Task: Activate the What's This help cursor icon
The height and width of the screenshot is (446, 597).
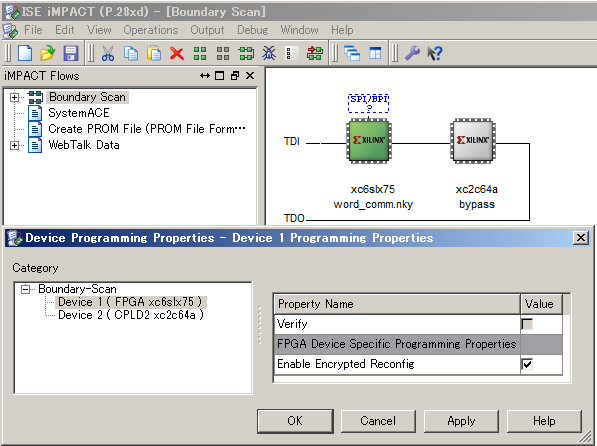Action: pos(435,53)
